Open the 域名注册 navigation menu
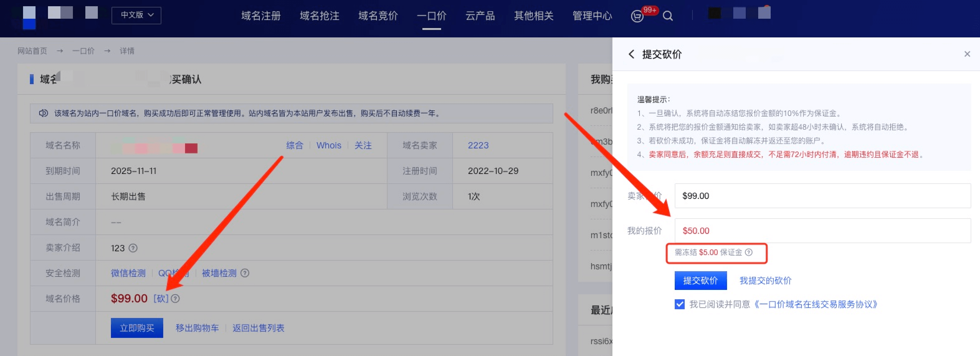Screen dimensions: 980x356 coord(261,16)
